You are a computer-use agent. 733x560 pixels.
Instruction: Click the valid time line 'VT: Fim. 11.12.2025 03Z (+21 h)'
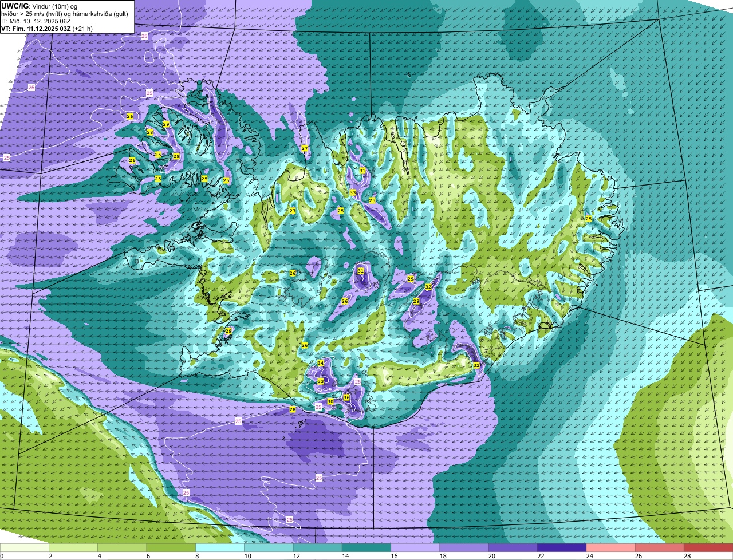point(47,28)
